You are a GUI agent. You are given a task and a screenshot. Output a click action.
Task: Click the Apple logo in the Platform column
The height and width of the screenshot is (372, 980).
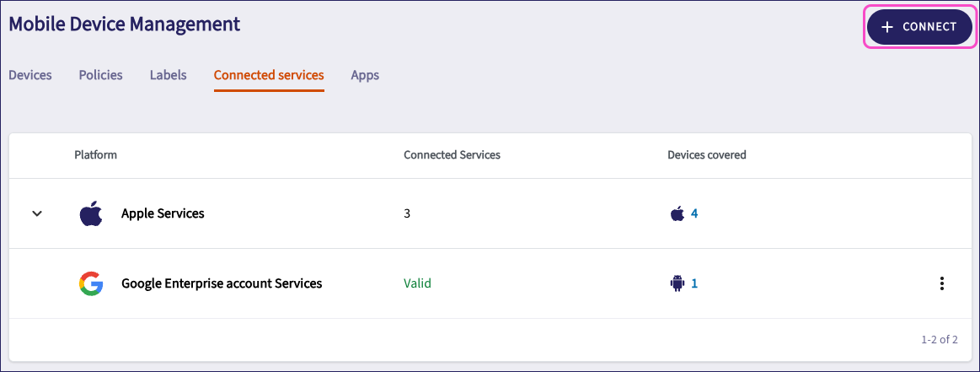pyautogui.click(x=91, y=214)
